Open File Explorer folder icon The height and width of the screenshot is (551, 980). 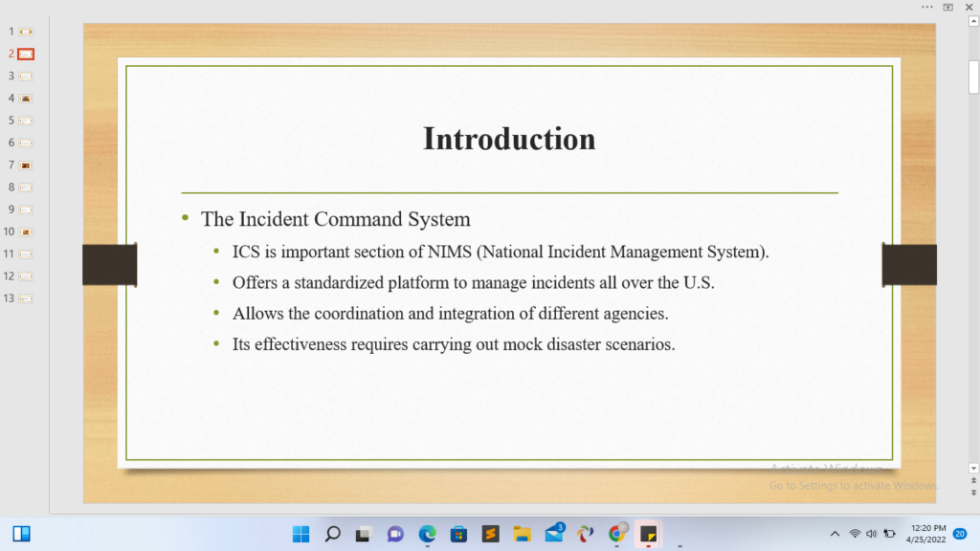pyautogui.click(x=522, y=534)
